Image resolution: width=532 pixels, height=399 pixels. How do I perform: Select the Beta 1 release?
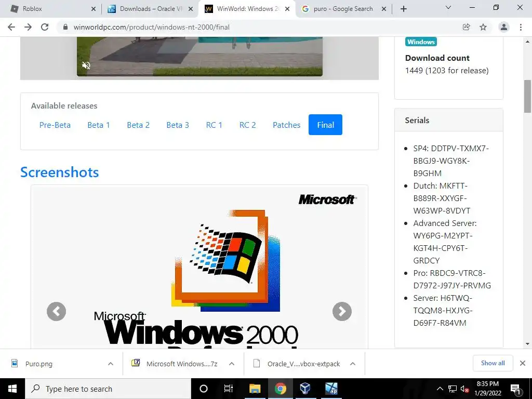point(99,125)
